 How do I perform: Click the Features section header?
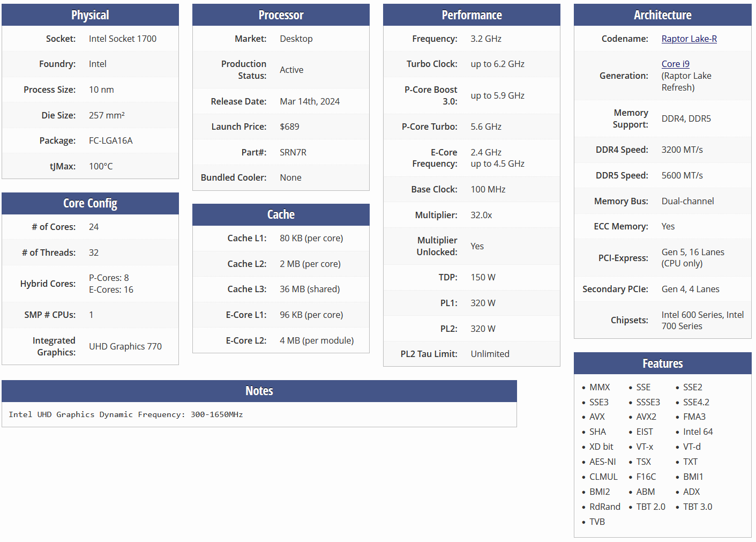tap(663, 363)
